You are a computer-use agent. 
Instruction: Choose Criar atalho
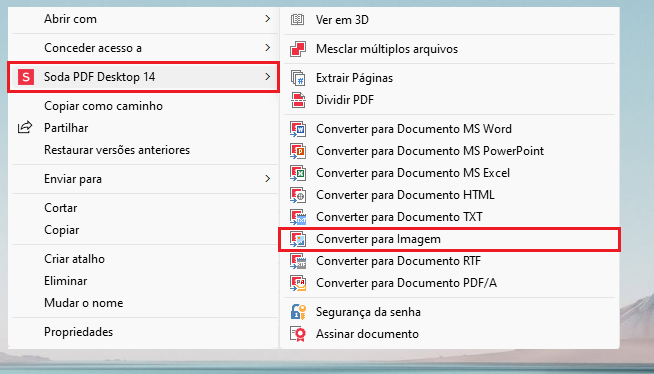click(143, 259)
